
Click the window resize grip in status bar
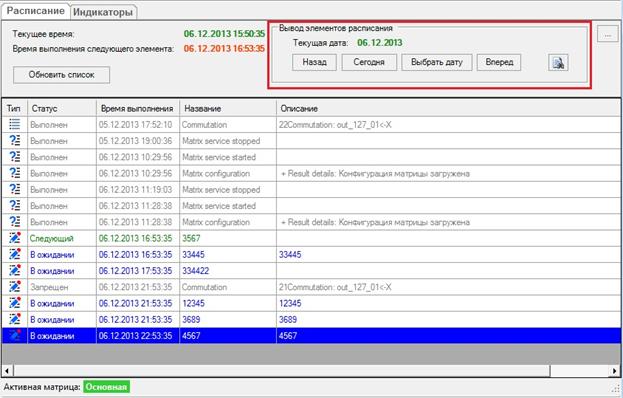[x=617, y=389]
